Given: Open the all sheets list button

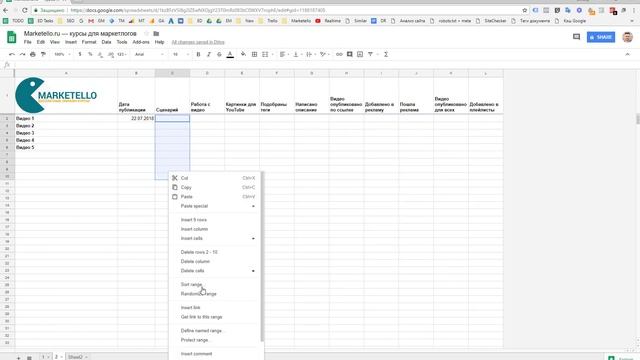Looking at the screenshot, I should [x=29, y=357].
